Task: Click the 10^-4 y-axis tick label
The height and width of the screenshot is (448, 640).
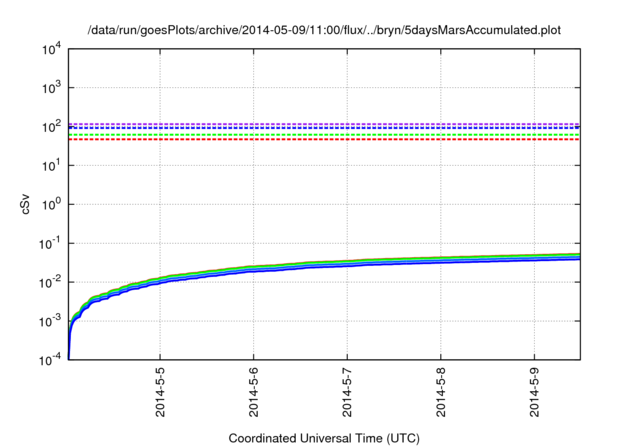Action: point(49,359)
